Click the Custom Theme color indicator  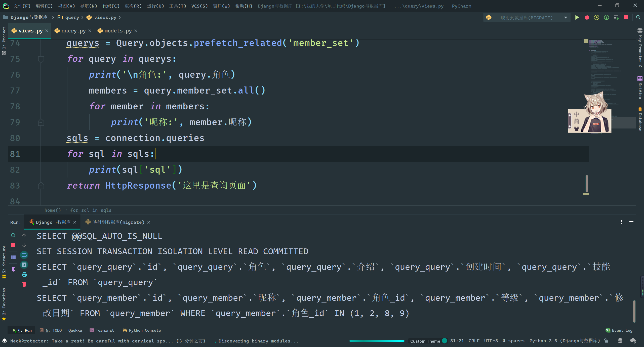point(445,341)
